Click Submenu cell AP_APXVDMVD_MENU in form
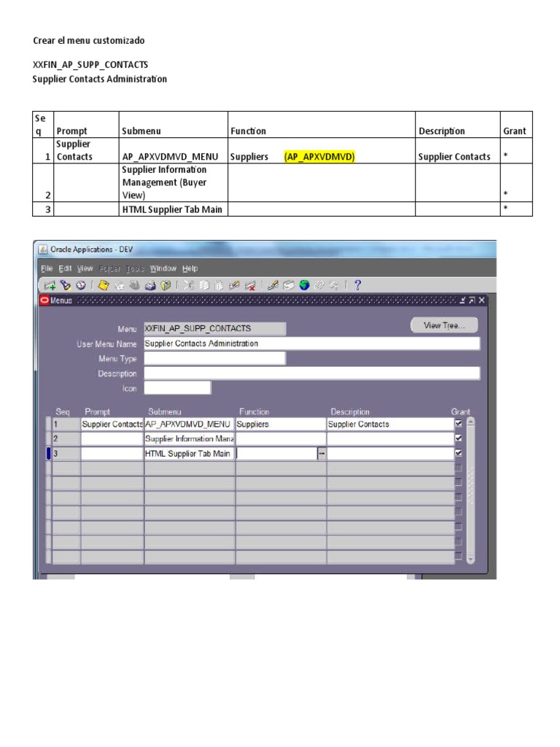 coord(190,424)
